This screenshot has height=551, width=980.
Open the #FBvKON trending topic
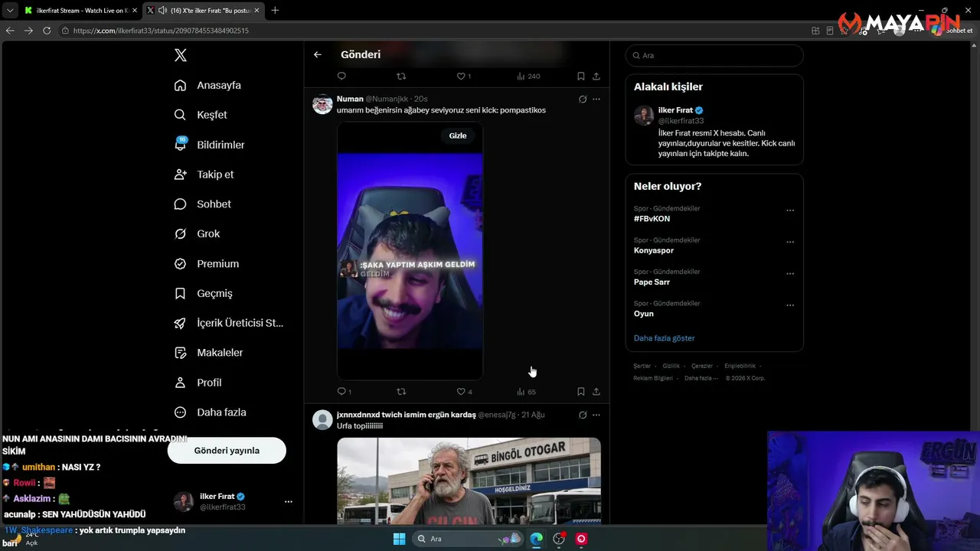click(652, 219)
